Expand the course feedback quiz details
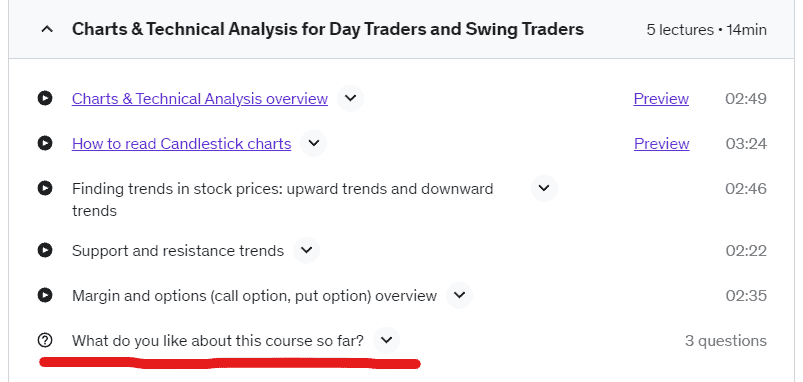The height and width of the screenshot is (382, 803). [387, 340]
